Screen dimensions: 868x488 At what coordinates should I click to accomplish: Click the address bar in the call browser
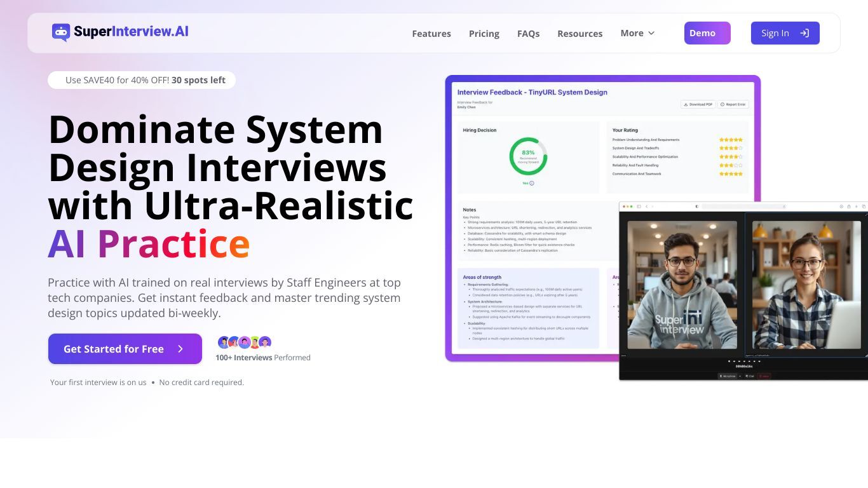coord(743,207)
